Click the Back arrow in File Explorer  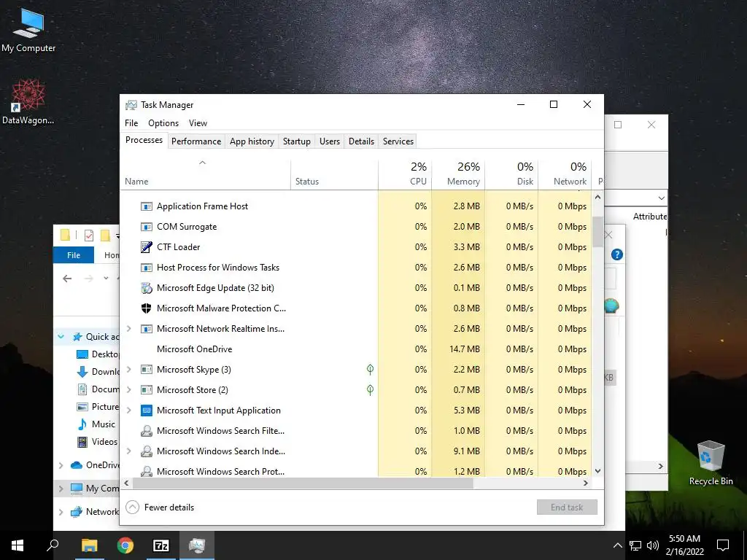click(67, 279)
